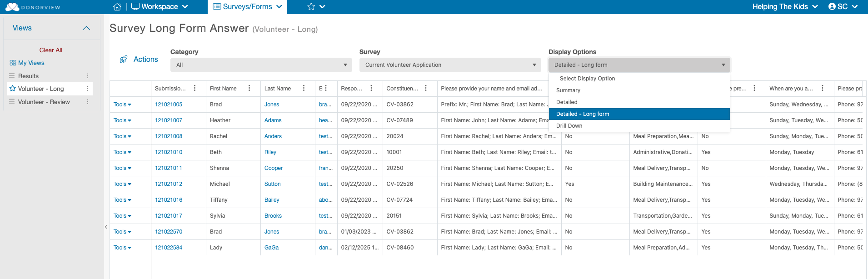
Task: Sort by First Name column header
Action: click(x=223, y=89)
